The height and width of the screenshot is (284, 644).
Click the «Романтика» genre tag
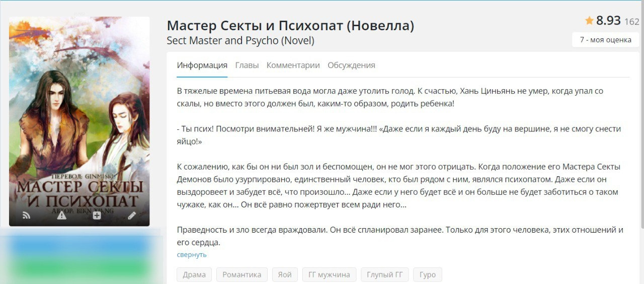coord(242,274)
